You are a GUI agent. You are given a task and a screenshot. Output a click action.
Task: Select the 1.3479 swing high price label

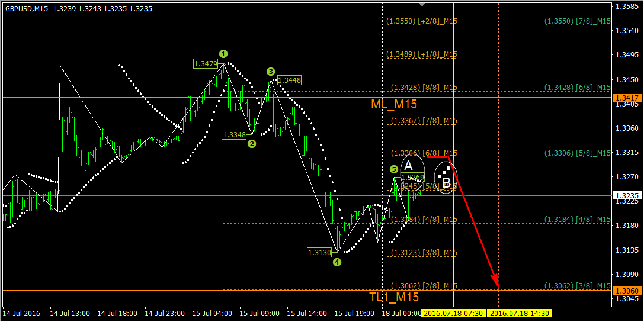(206, 63)
